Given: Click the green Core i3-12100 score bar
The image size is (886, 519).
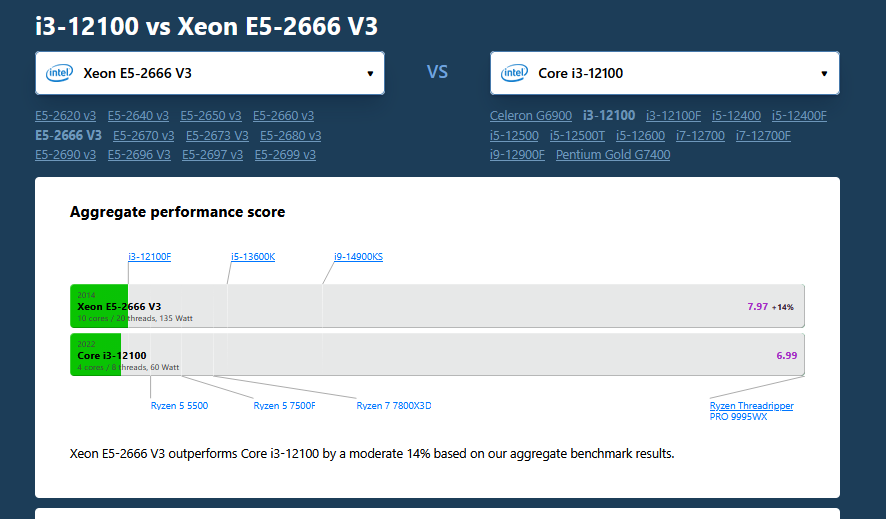Looking at the screenshot, I should (96, 355).
